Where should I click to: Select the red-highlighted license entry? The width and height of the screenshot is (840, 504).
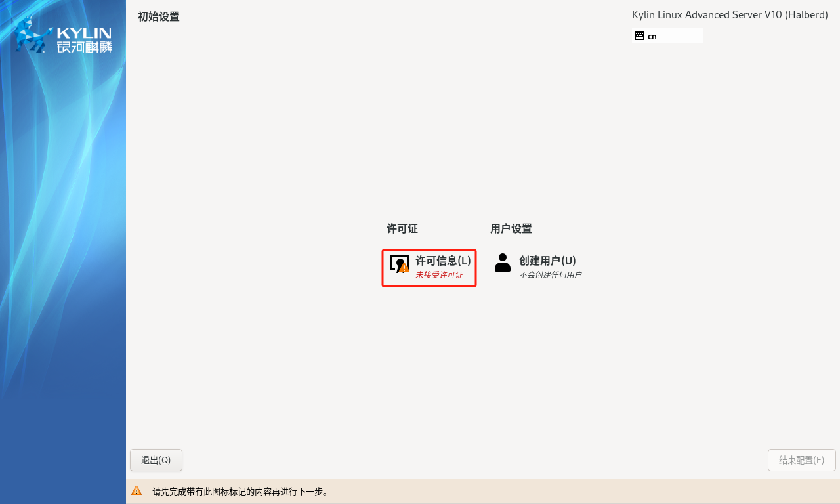pyautogui.click(x=429, y=267)
